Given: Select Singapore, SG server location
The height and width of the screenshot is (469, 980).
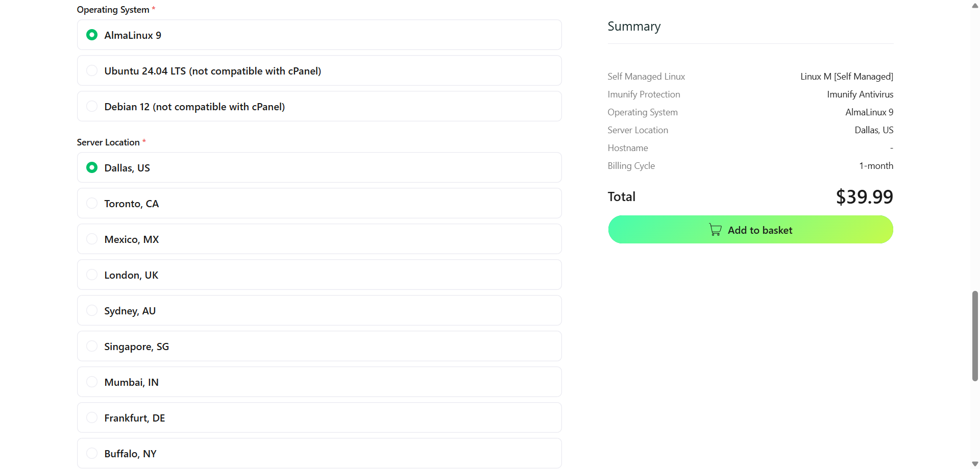Looking at the screenshot, I should coord(319,346).
